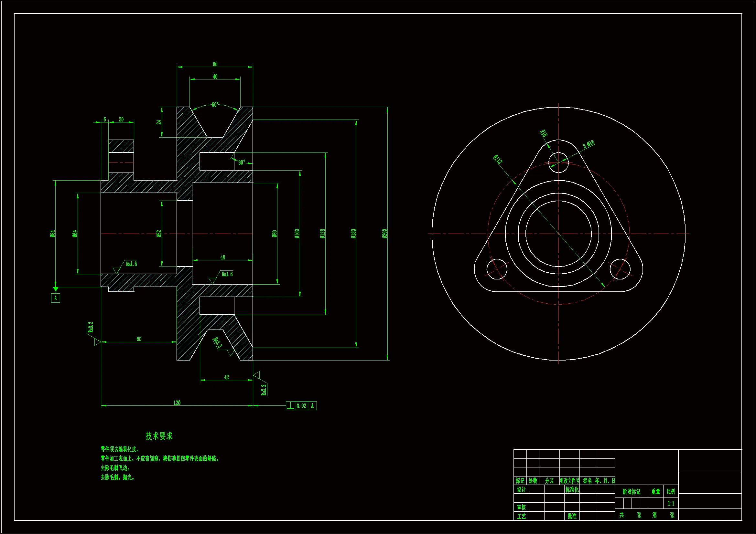
Task: Select the 技术要求 heading text
Action: point(159,436)
